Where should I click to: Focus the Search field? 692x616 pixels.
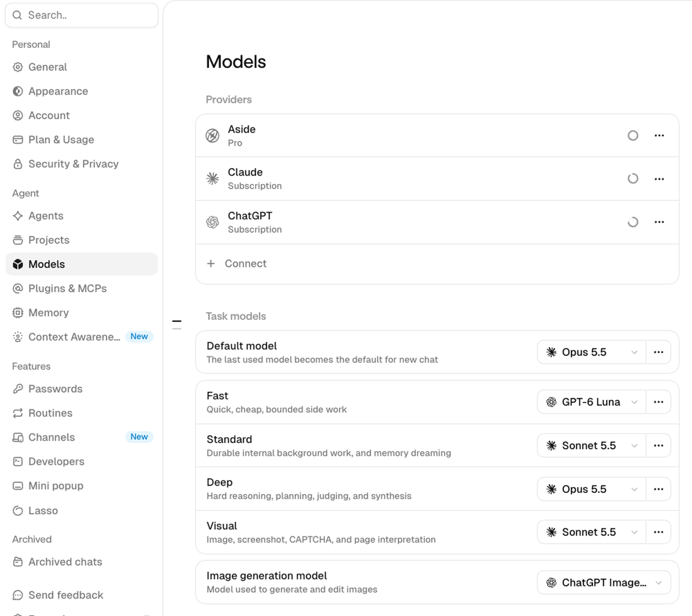coord(82,15)
